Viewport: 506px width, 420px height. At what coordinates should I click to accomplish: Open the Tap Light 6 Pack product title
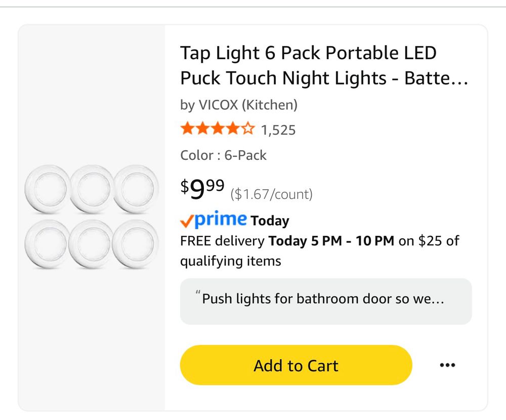coord(324,66)
